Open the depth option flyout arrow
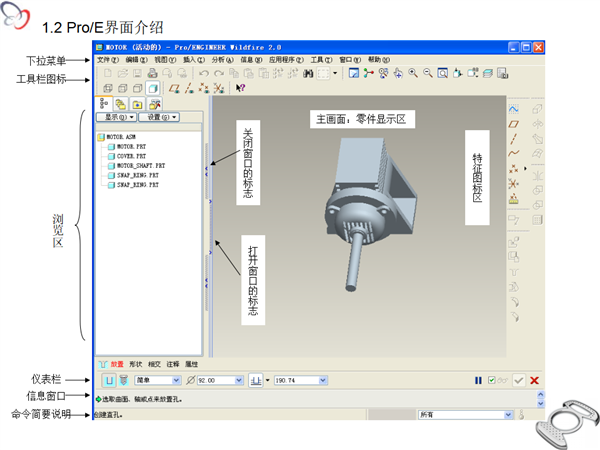Screen dimensions: 600x450 [x=267, y=380]
